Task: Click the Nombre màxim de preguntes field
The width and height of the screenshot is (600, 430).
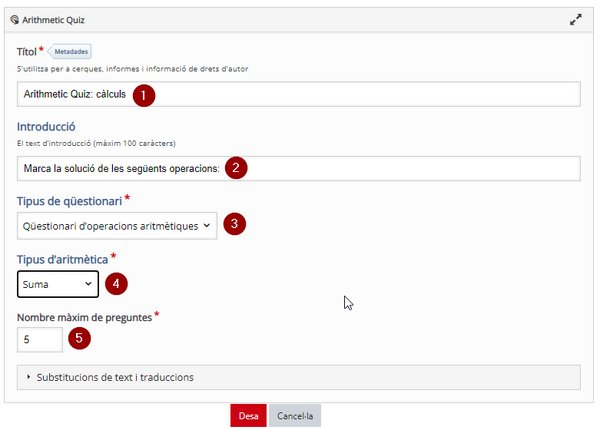Action: 40,339
